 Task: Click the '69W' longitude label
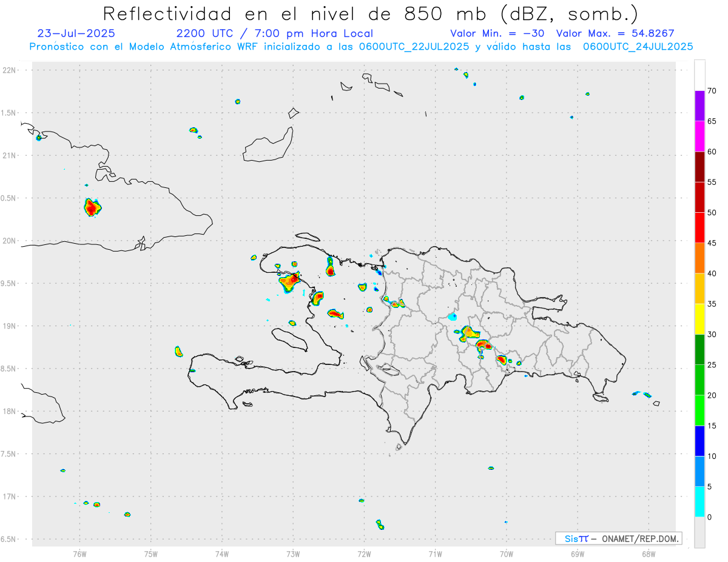tap(578, 553)
